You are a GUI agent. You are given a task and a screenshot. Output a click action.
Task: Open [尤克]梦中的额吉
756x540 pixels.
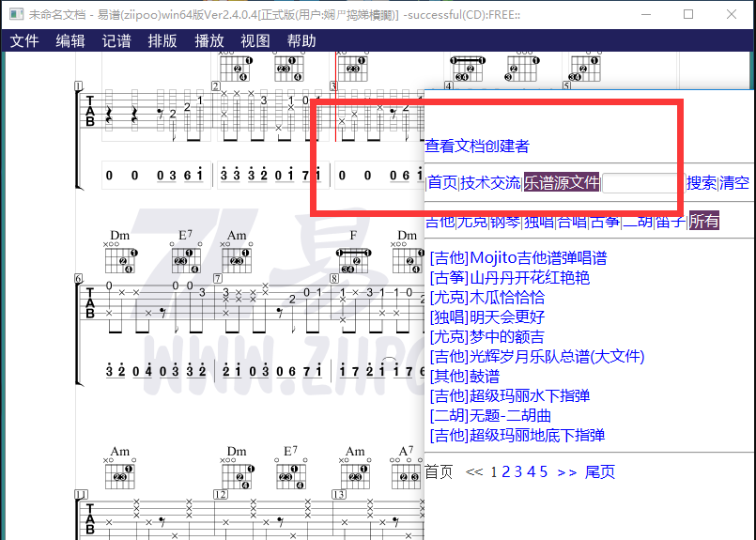(x=487, y=337)
